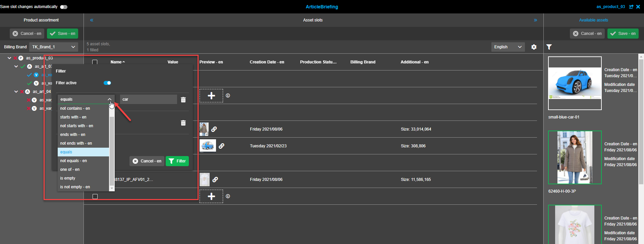
Task: Select as_art_04 tree item
Action: coord(42,92)
